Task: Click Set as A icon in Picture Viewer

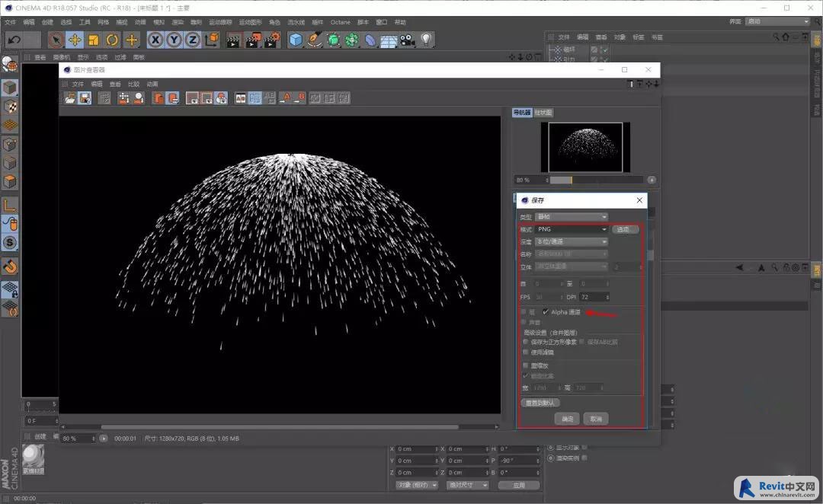Action: pos(285,98)
